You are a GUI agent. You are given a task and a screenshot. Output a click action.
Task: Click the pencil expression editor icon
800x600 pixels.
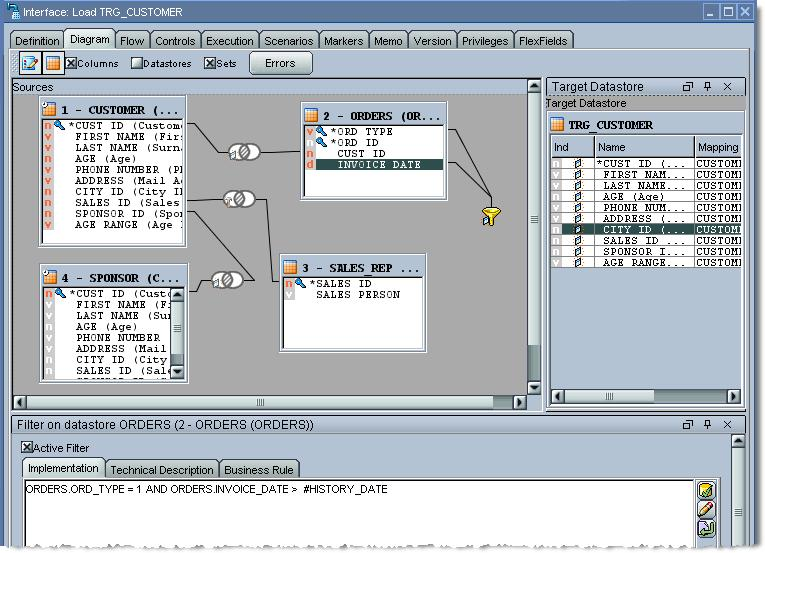[706, 509]
